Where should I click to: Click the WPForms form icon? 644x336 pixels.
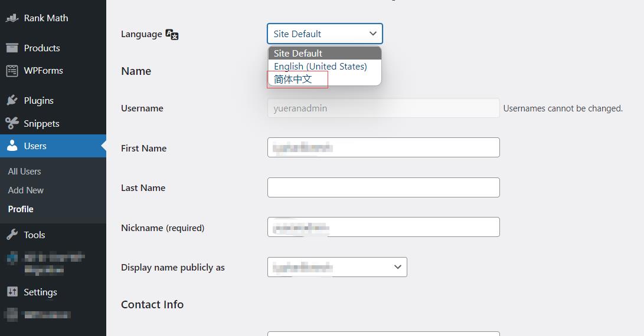pyautogui.click(x=12, y=71)
